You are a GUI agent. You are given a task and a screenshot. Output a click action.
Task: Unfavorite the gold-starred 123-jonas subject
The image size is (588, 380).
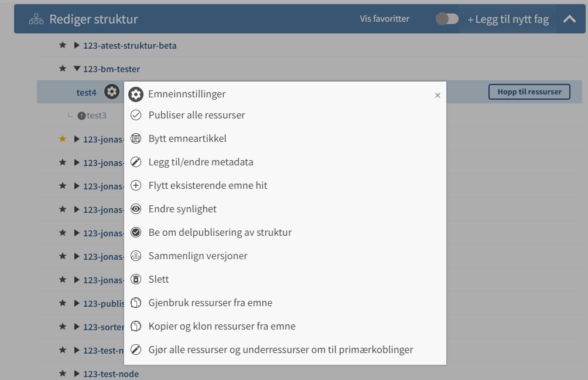tap(63, 139)
